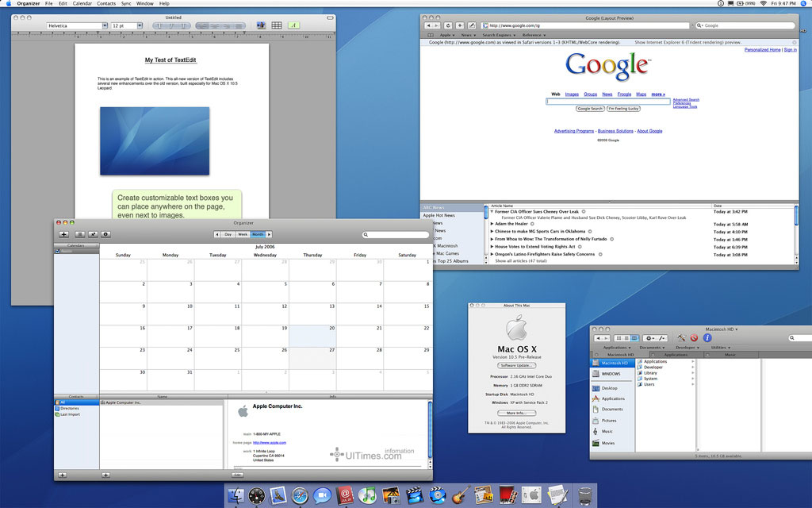Select the Desktop item in Finder sidebar
Image resolution: width=812 pixels, height=508 pixels.
coord(609,387)
